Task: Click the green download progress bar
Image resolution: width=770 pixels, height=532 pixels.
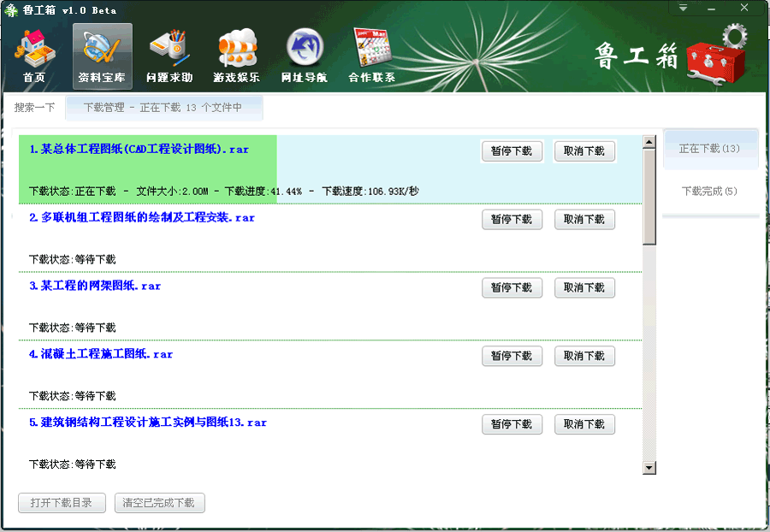Action: (x=147, y=169)
